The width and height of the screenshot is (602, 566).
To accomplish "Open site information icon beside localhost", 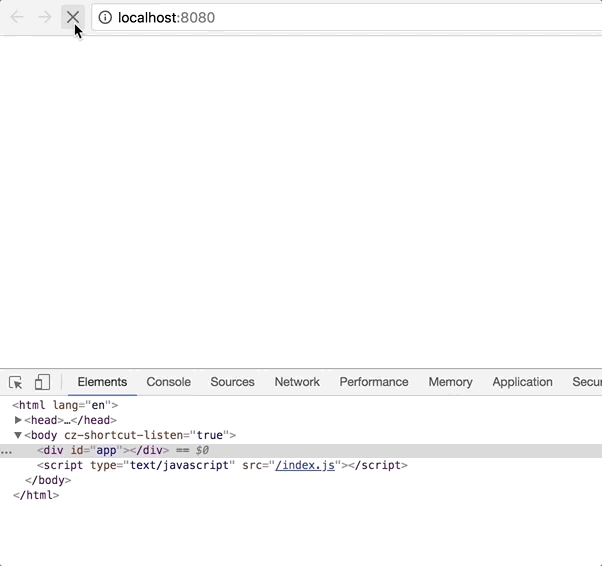I will 105,17.
